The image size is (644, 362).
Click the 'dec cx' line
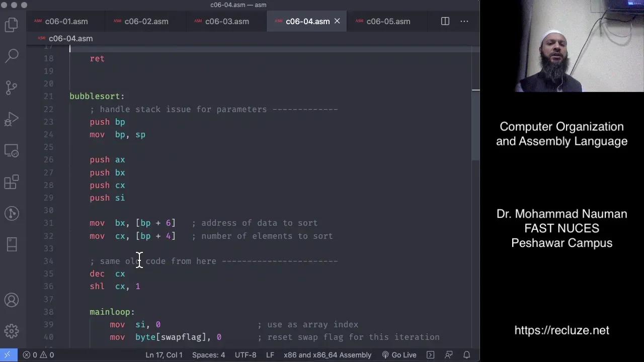107,274
